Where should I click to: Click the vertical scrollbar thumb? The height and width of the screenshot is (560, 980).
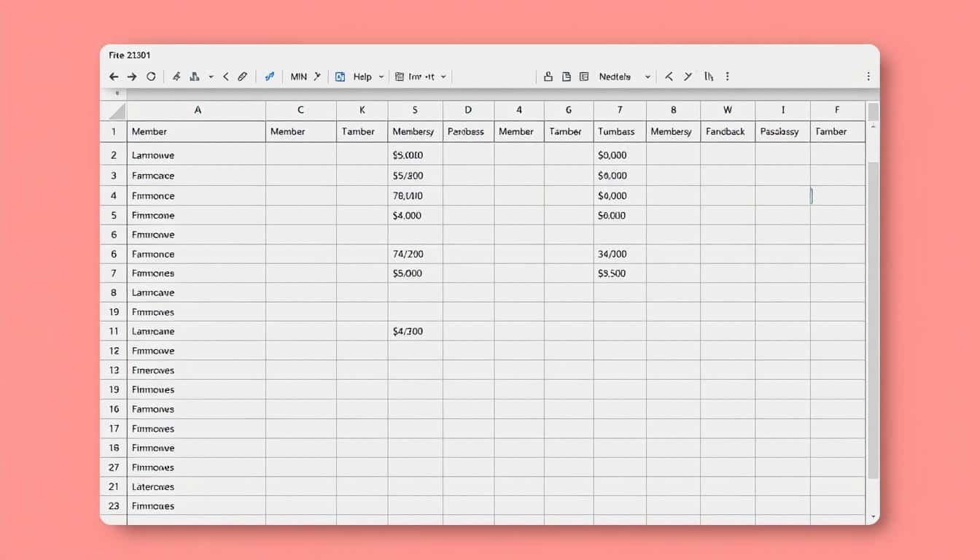pos(874,321)
